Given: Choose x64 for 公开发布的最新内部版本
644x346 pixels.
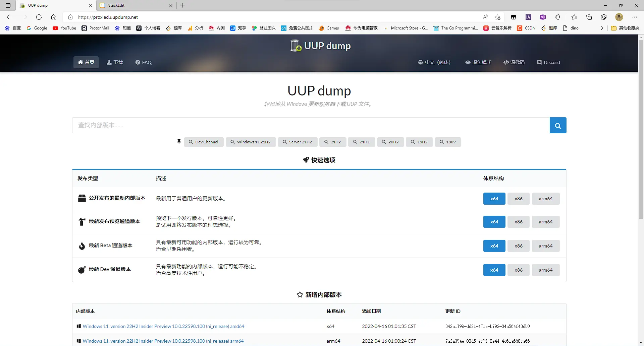Looking at the screenshot, I should click(x=494, y=199).
